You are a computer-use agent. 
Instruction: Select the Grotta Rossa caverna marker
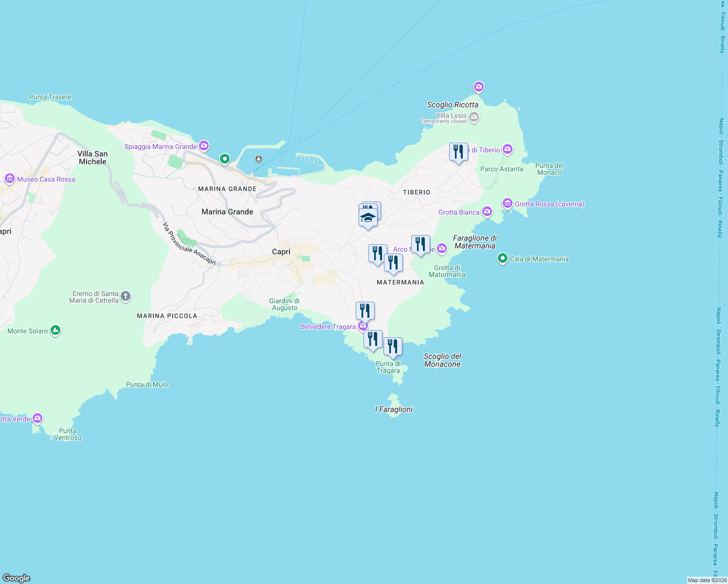tap(508, 203)
